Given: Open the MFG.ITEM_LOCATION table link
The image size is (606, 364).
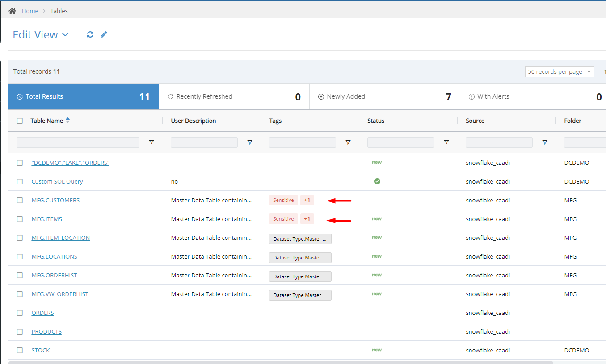Looking at the screenshot, I should [61, 238].
